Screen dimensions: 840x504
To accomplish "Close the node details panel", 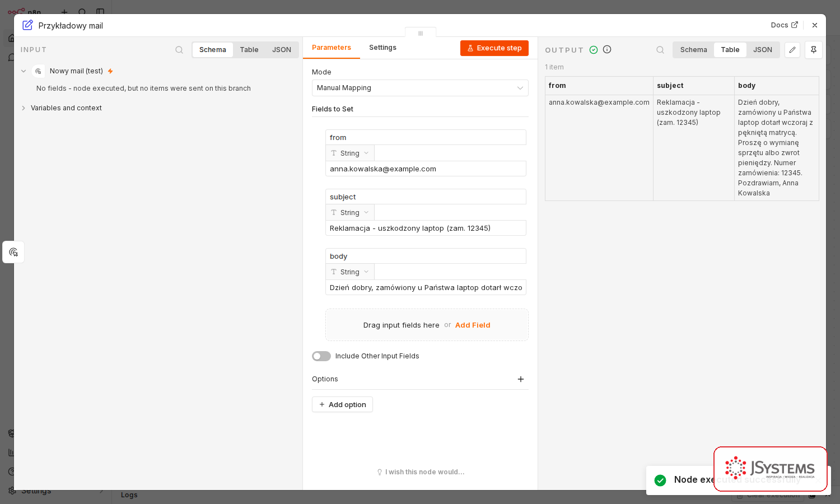I will [815, 25].
